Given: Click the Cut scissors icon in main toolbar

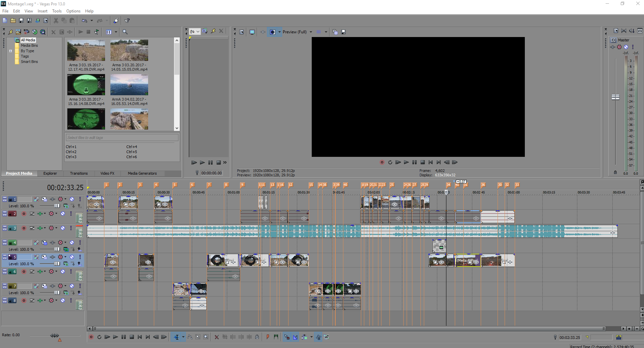Looking at the screenshot, I should point(56,21).
